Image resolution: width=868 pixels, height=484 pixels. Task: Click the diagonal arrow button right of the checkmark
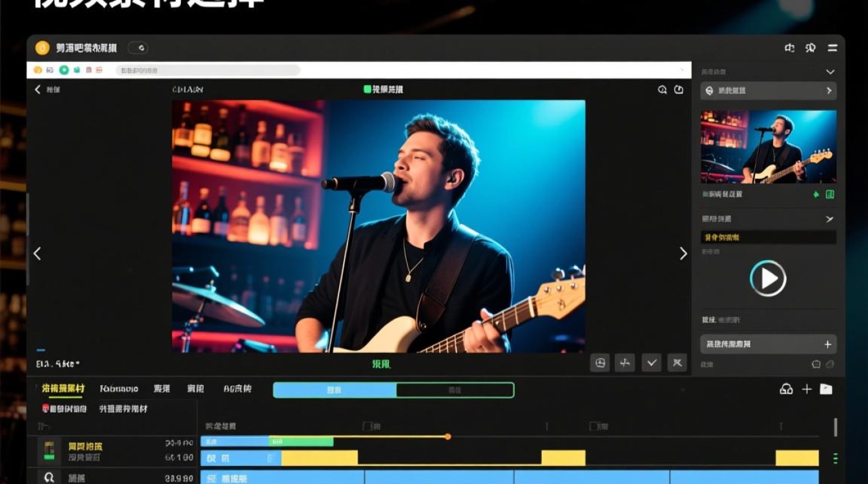coord(677,363)
